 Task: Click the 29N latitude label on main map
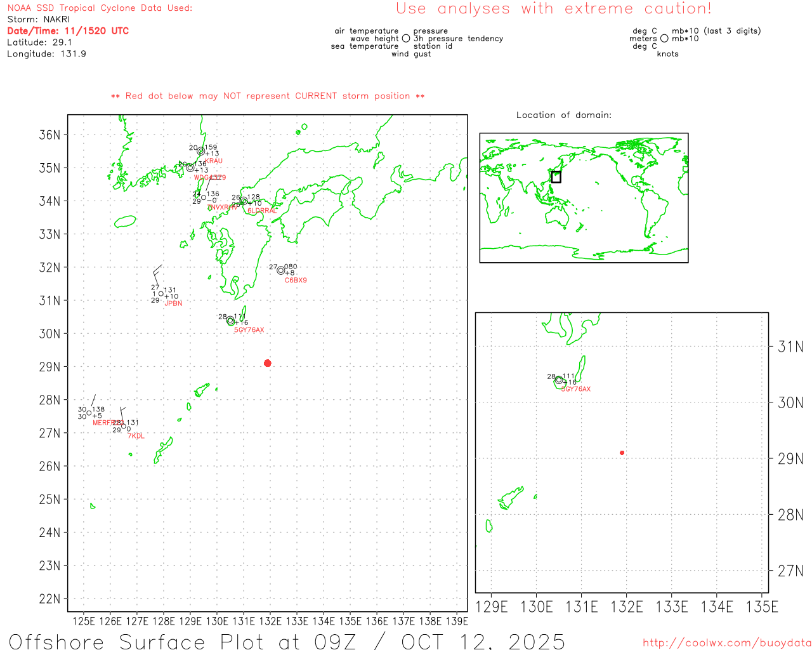click(x=50, y=367)
